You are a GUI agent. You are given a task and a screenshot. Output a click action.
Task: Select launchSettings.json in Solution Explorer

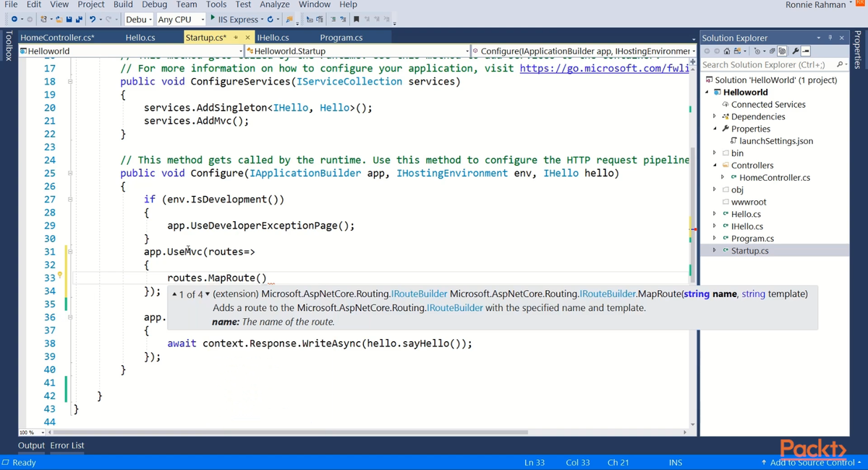coord(775,141)
